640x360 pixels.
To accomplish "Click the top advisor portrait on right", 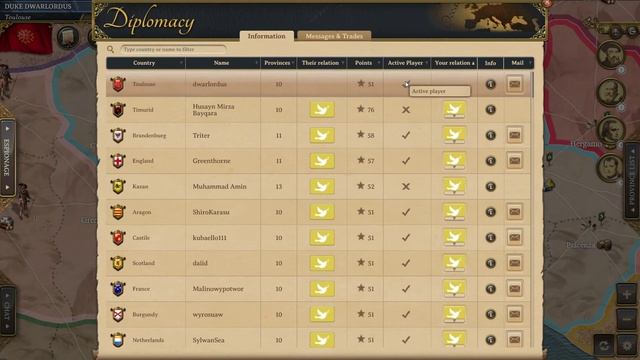I will (611, 55).
